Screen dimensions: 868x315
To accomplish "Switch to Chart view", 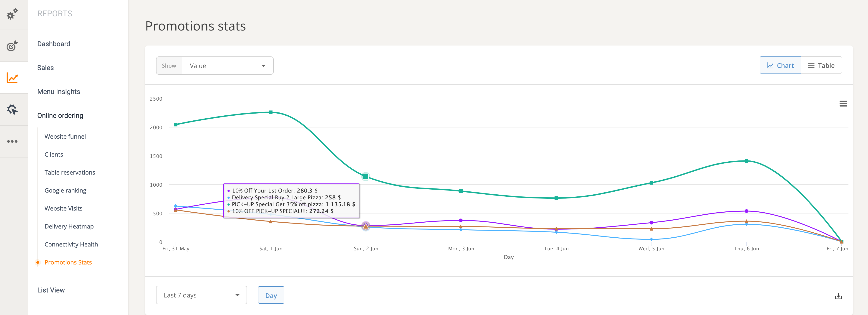I will click(x=780, y=65).
